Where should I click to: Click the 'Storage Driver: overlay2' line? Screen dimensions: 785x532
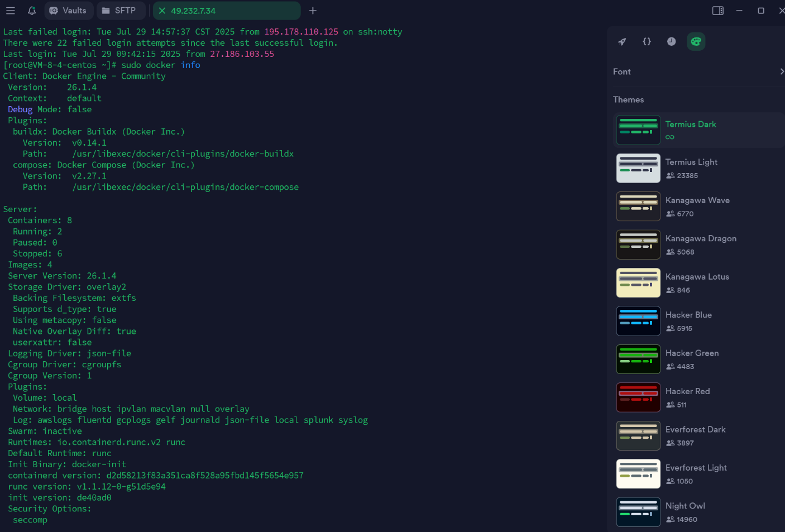(67, 287)
